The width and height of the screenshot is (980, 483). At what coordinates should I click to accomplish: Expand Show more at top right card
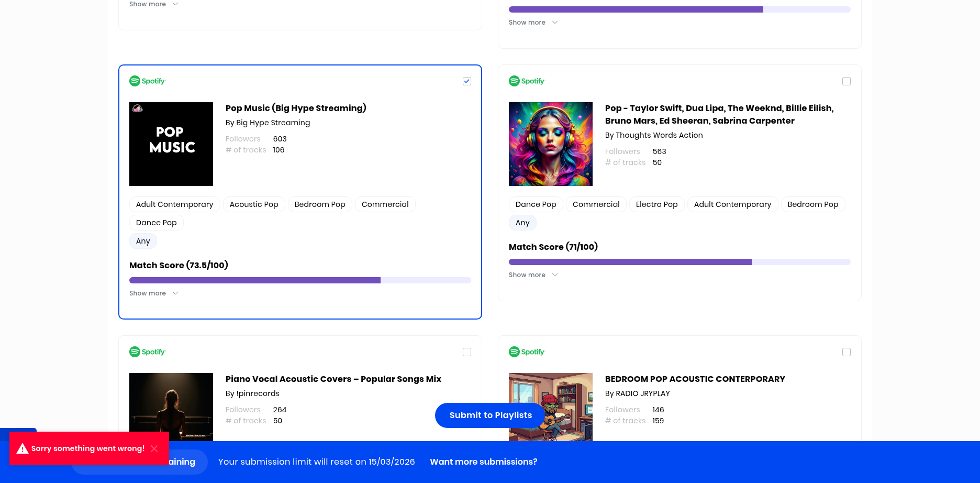pyautogui.click(x=533, y=23)
